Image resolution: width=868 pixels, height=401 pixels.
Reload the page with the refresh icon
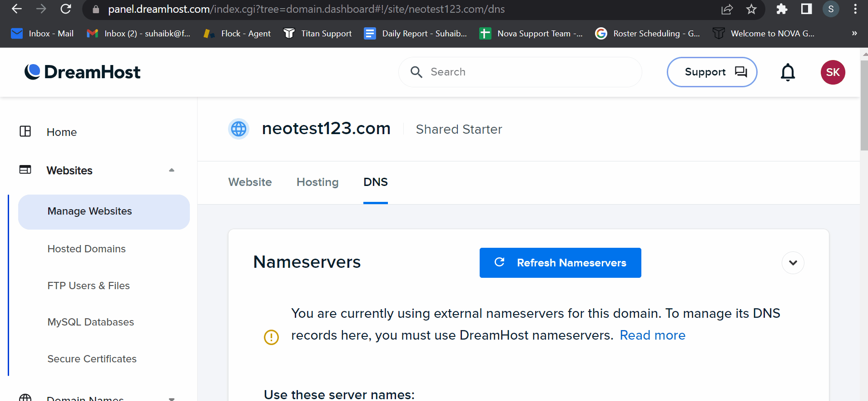[66, 9]
